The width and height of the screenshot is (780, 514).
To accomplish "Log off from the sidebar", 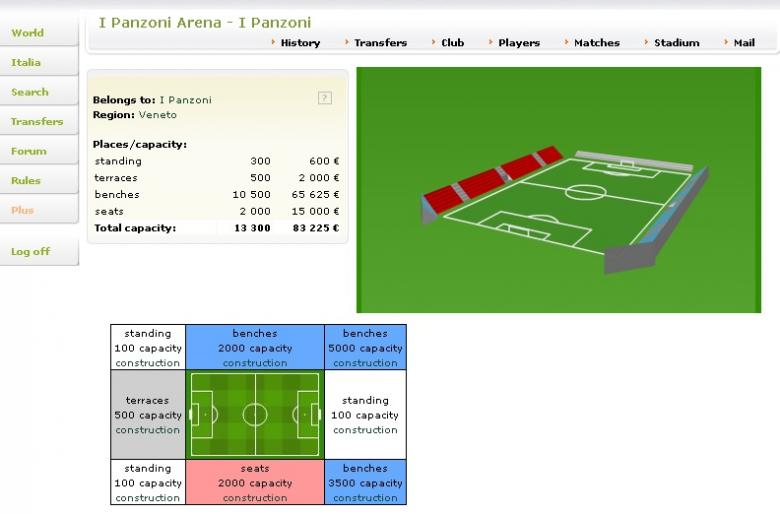I will (30, 251).
